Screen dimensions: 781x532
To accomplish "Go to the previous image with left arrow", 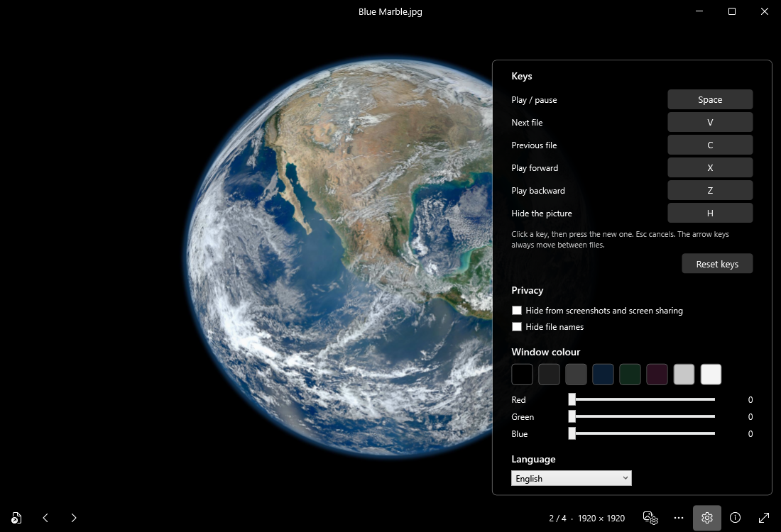I will point(45,518).
